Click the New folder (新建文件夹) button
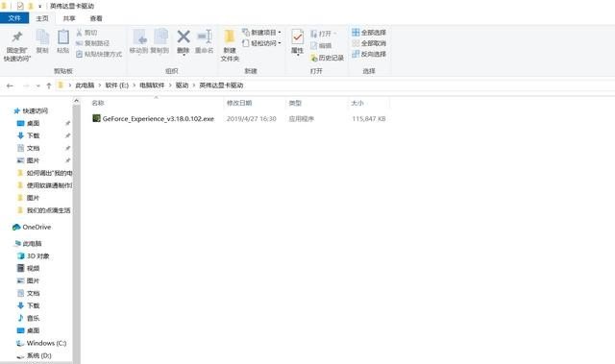 [x=230, y=45]
